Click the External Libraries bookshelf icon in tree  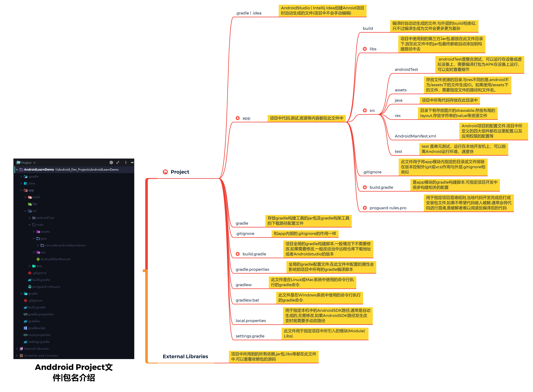coord(21,349)
